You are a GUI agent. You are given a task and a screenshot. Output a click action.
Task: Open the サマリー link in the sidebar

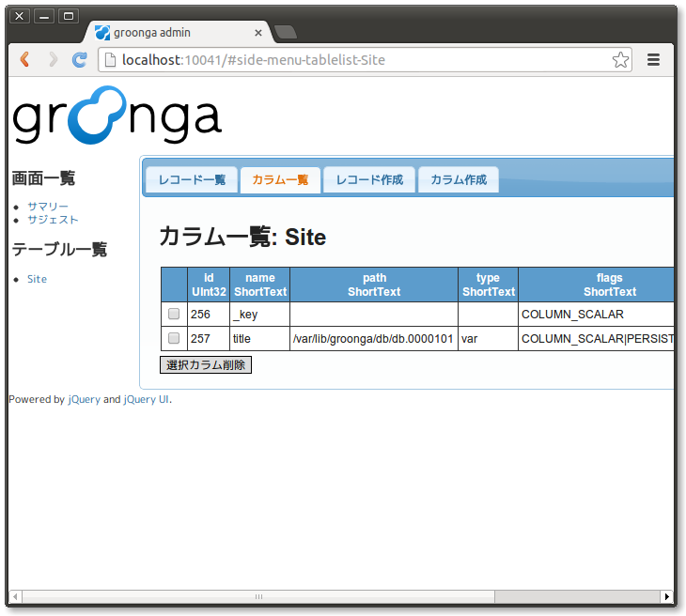(48, 207)
